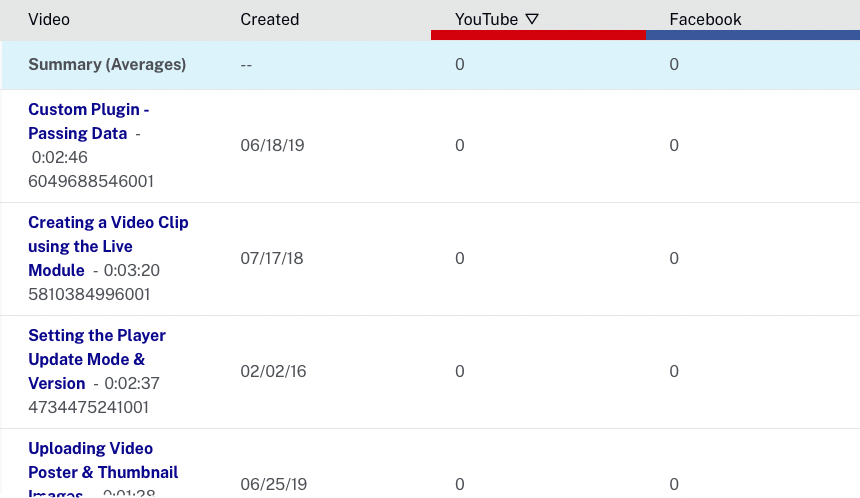Click the red YouTube color bar

pyautogui.click(x=538, y=35)
